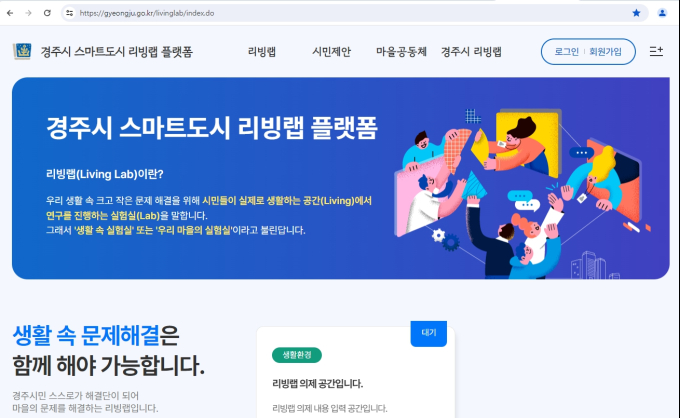
Task: Click the Gyeongju city emblem logo
Action: coord(22,51)
